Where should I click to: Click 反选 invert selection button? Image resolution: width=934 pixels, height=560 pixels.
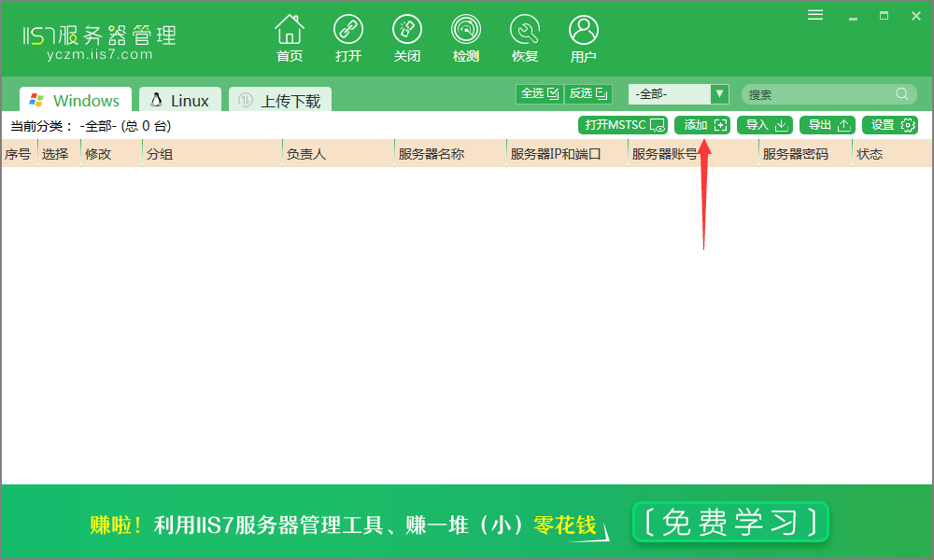click(x=587, y=93)
